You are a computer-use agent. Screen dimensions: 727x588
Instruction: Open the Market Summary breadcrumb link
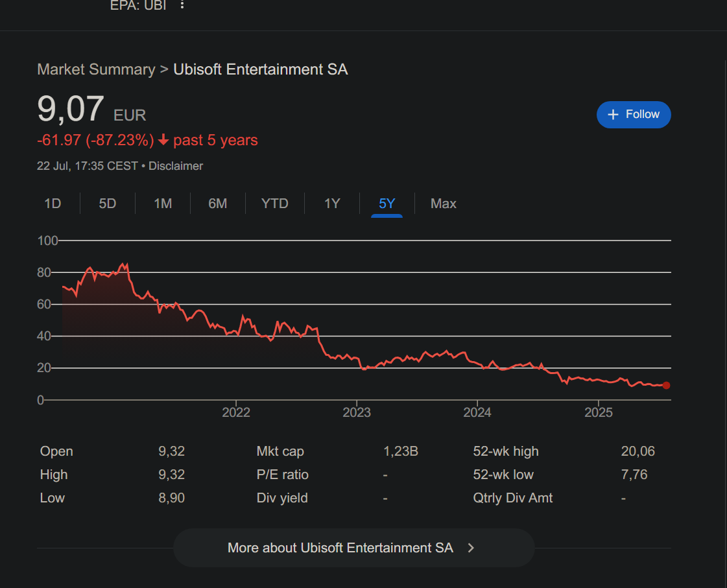click(x=96, y=69)
